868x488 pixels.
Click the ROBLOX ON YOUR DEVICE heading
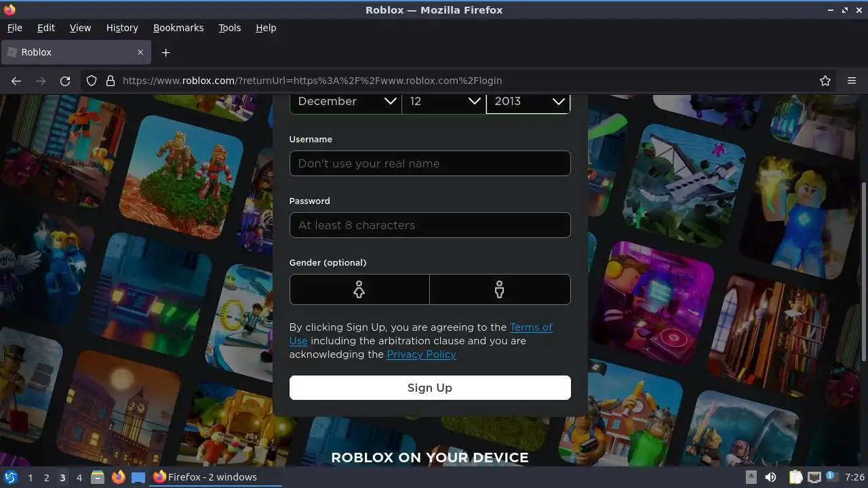430,457
